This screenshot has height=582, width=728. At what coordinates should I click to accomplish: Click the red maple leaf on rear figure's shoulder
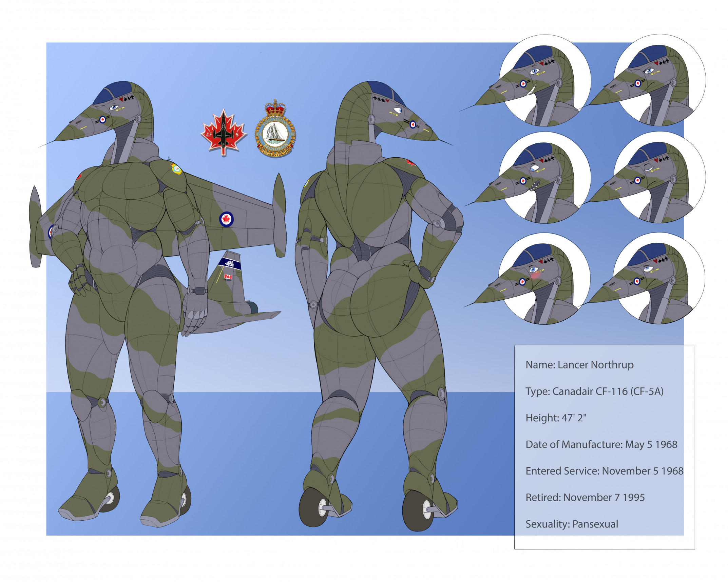pyautogui.click(x=411, y=163)
